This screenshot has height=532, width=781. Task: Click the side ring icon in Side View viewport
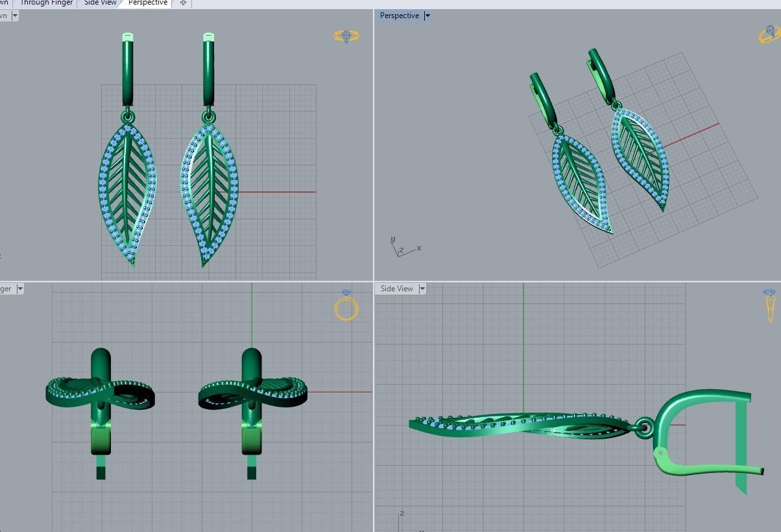[x=769, y=305]
